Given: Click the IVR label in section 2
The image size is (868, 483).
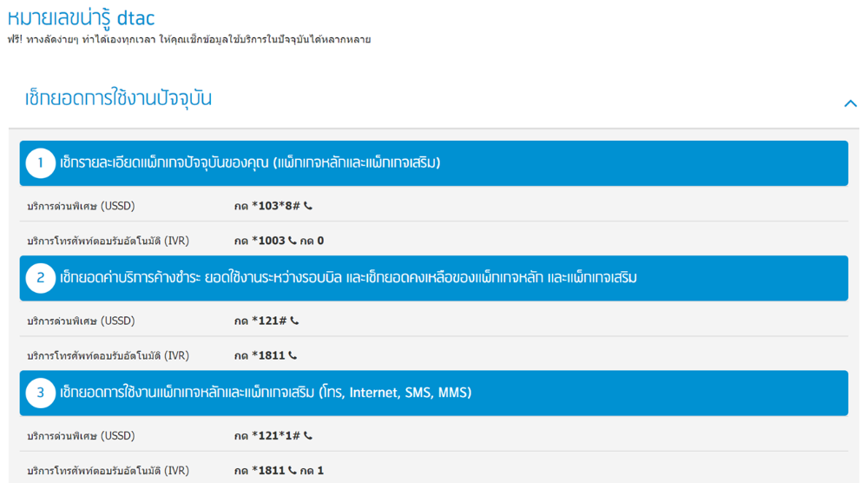Looking at the screenshot, I should tap(108, 355).
